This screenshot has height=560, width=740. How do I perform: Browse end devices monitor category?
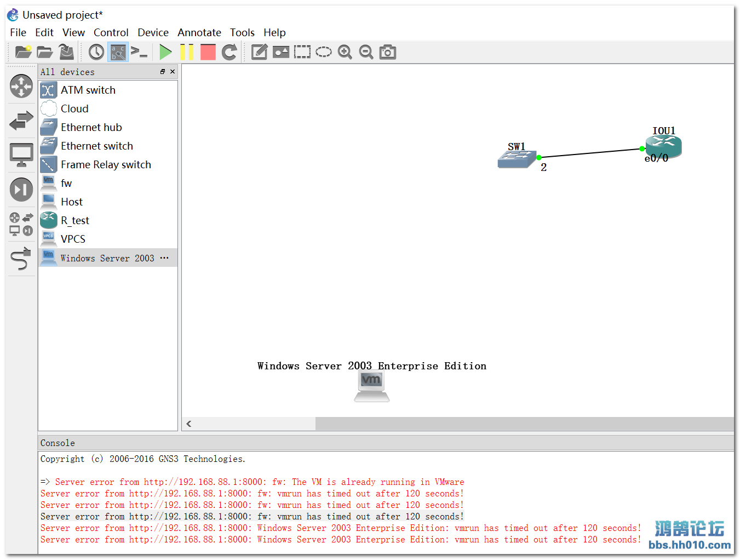coord(21,155)
